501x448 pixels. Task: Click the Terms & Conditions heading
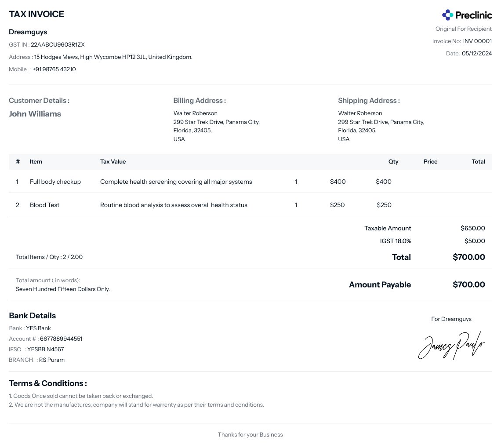click(48, 383)
